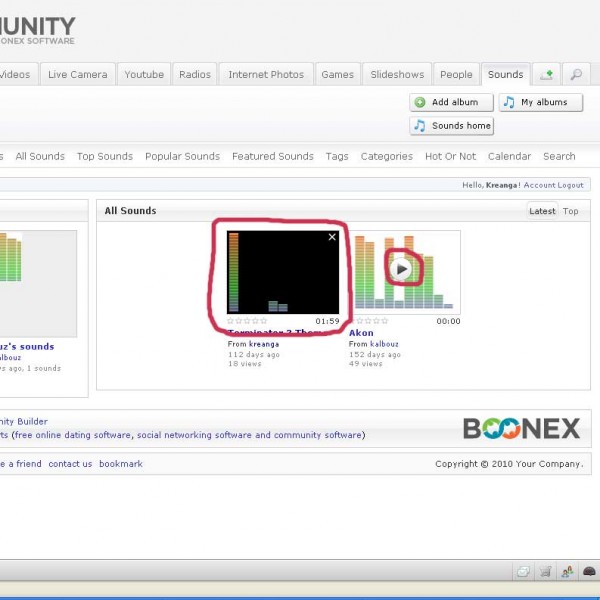Open the Categories submenu item
The image size is (600, 600).
[x=387, y=157]
